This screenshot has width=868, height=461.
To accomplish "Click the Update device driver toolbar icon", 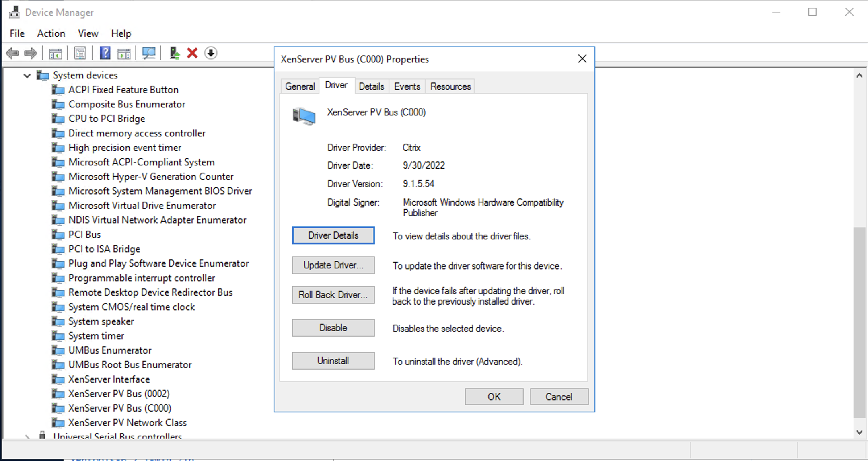I will pyautogui.click(x=174, y=53).
